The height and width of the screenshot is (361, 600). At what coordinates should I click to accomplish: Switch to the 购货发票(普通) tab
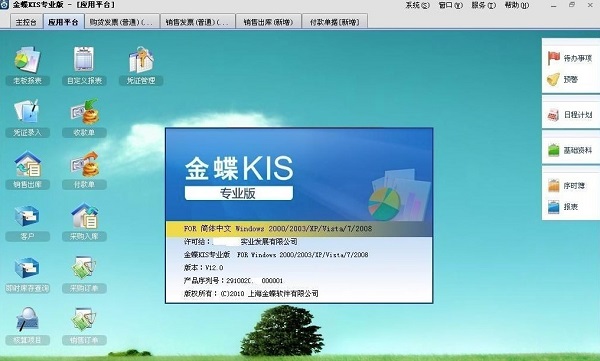pyautogui.click(x=121, y=22)
